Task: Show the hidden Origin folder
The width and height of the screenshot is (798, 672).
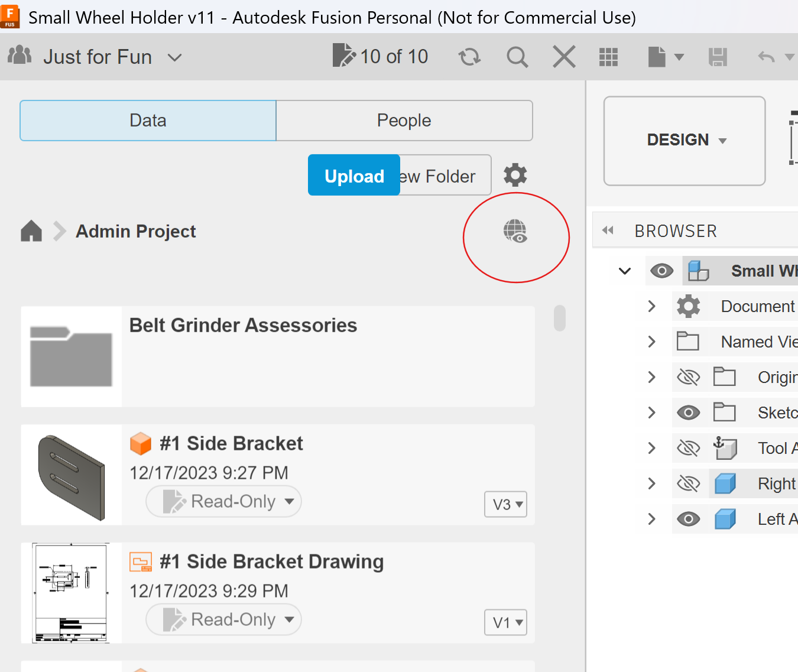Action: 688,377
